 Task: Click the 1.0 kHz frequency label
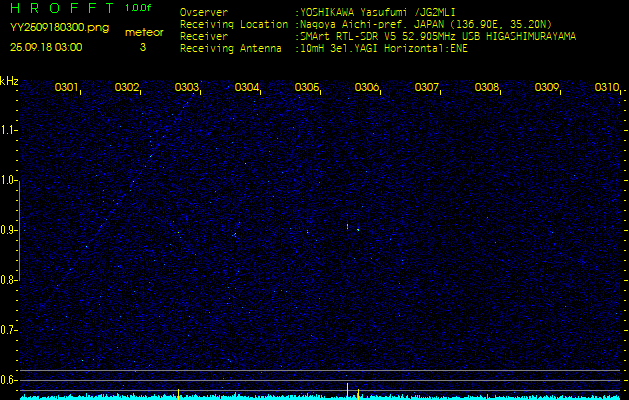pyautogui.click(x=9, y=180)
